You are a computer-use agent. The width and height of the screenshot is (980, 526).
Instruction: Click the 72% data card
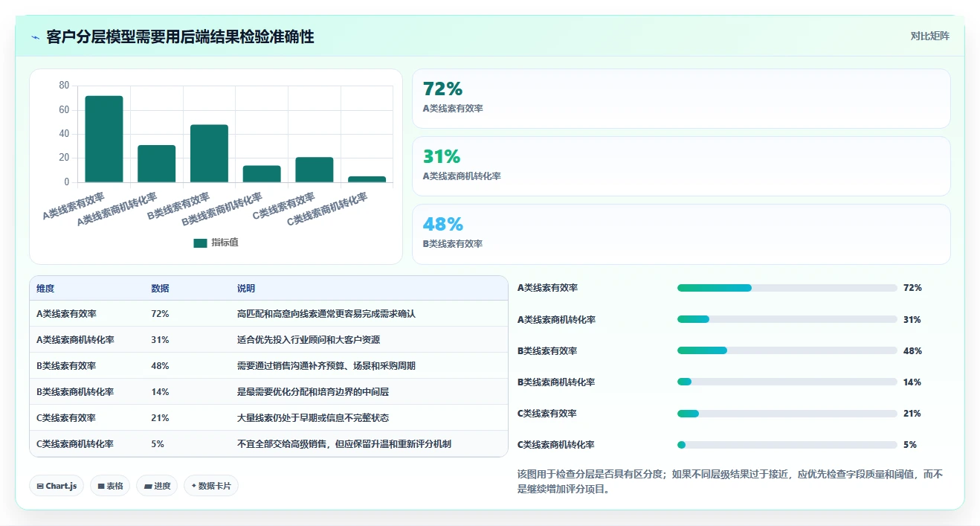pyautogui.click(x=681, y=99)
